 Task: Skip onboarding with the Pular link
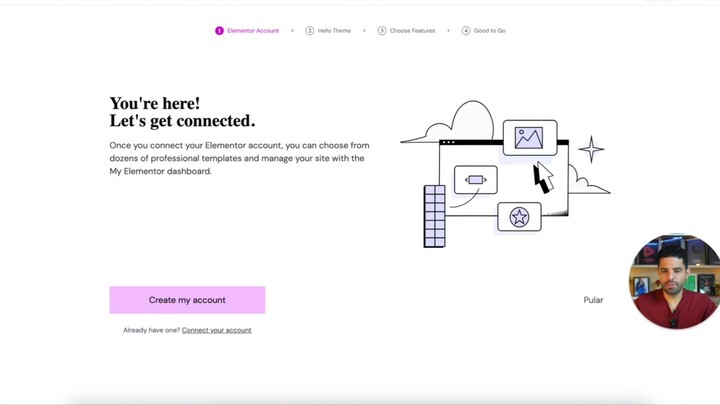[x=593, y=300]
